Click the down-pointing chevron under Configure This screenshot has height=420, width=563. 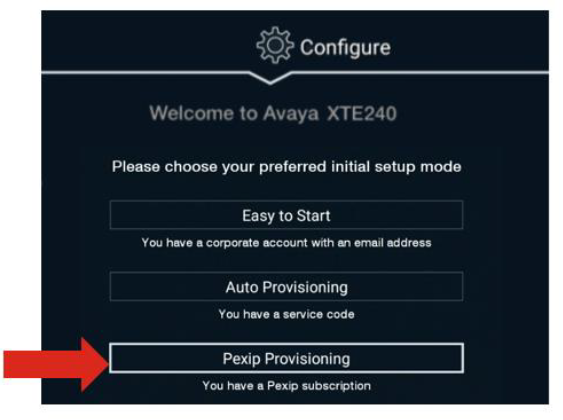pos(270,78)
